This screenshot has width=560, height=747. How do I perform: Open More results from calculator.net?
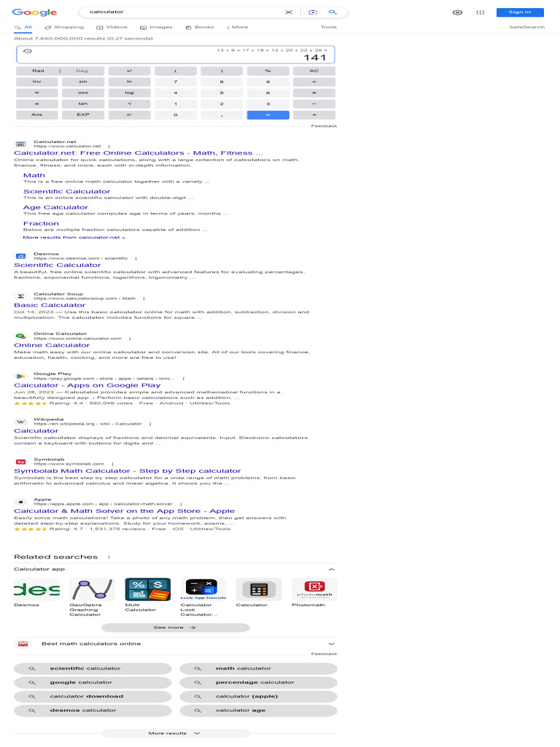74,237
